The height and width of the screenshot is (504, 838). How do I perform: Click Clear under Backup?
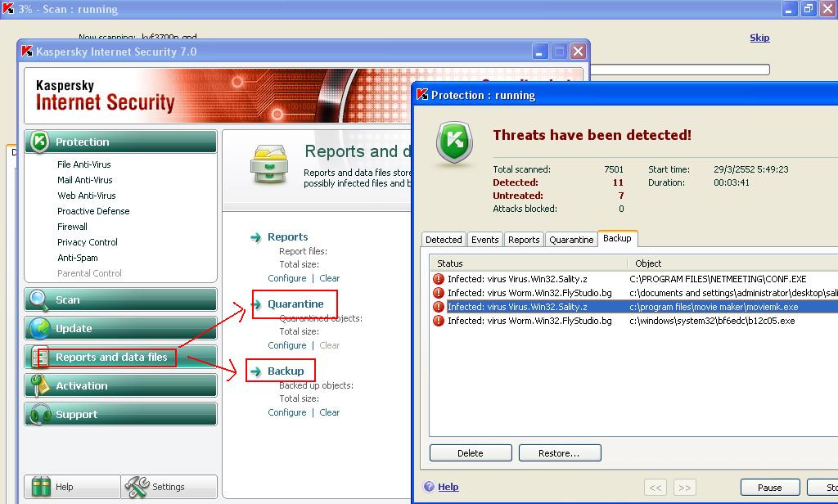click(x=329, y=412)
